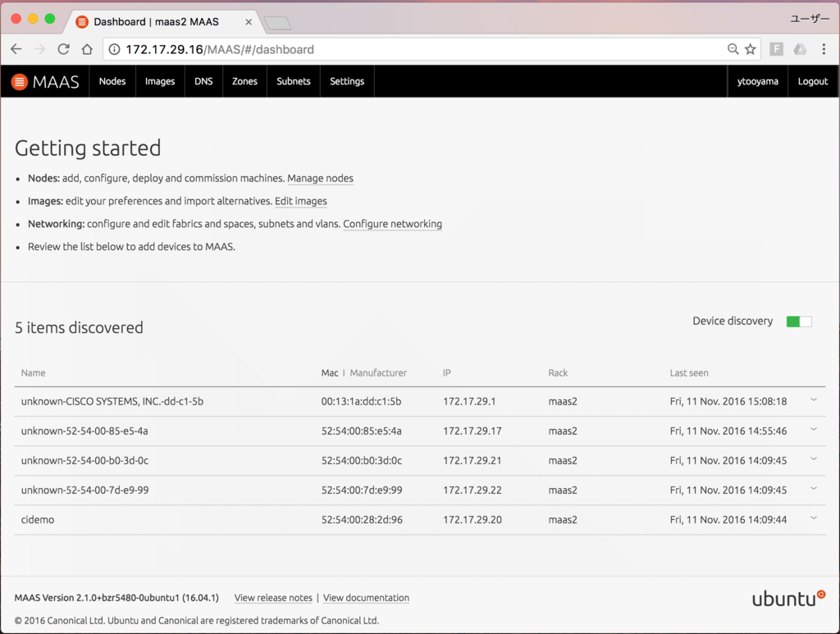This screenshot has width=840, height=634.
Task: Open the Images menu item
Action: 160,81
